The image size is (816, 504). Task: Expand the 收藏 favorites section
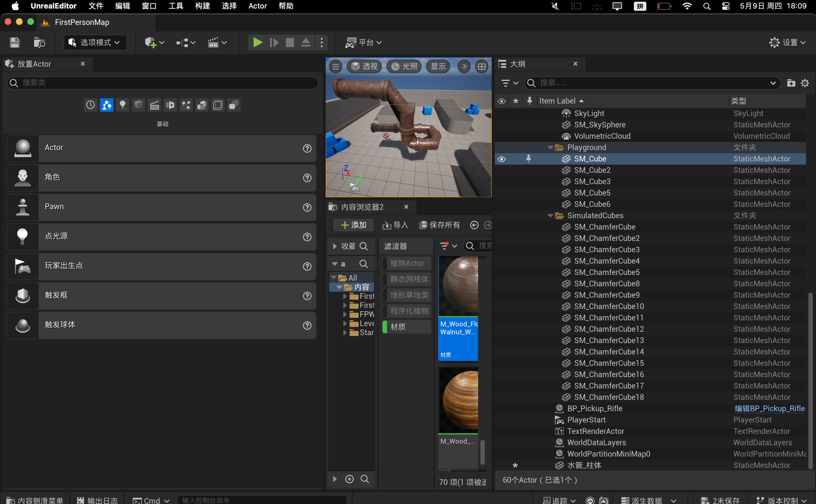point(335,246)
